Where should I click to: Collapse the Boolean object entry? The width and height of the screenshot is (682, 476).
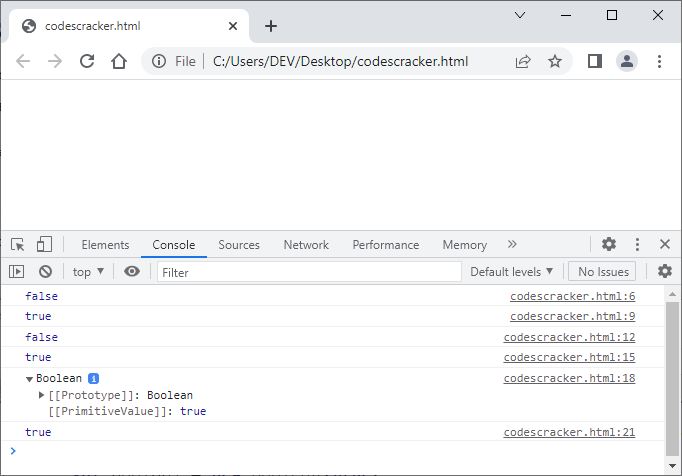tap(29, 379)
